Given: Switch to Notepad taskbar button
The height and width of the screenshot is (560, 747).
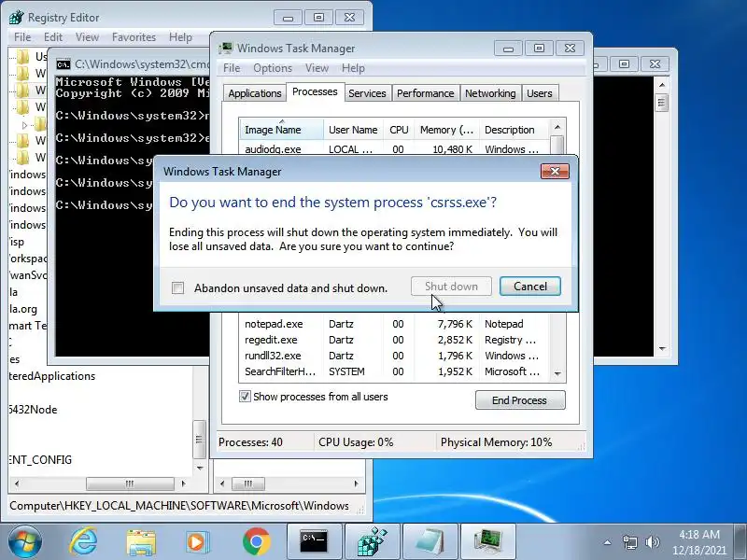Looking at the screenshot, I should (430, 542).
